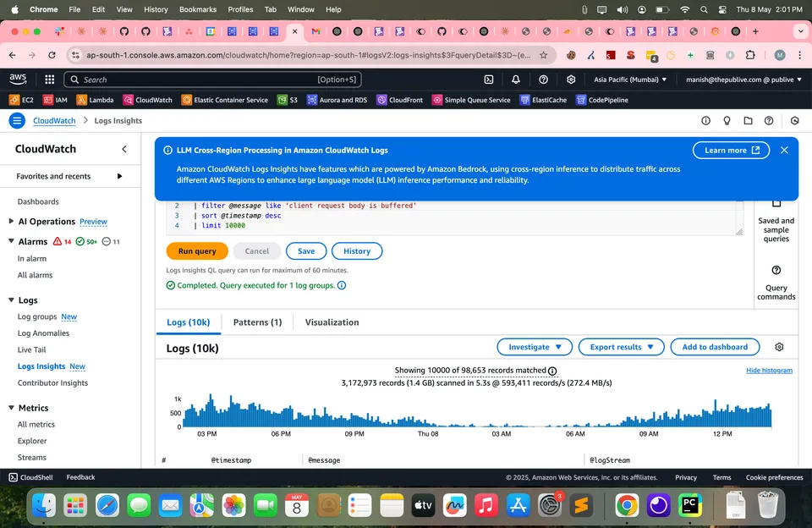
Task: Open the S3 shortcut in favorites bar
Action: (288, 100)
